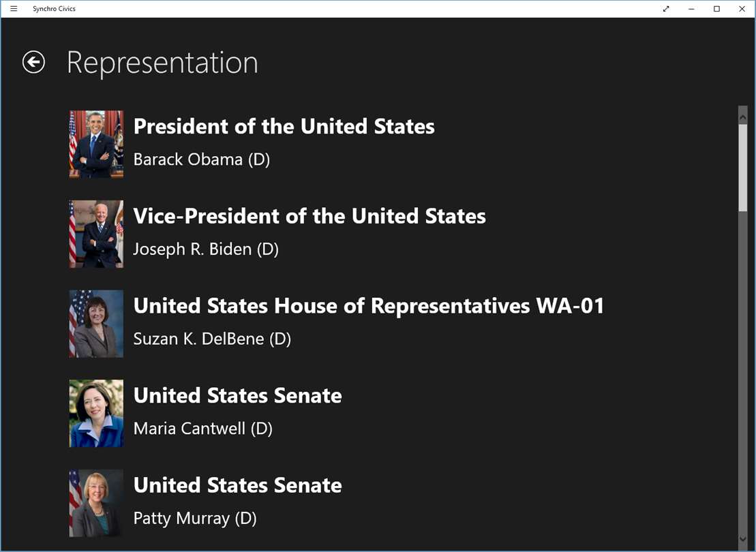Click Joseph R. Biden's portrait photo

point(96,234)
